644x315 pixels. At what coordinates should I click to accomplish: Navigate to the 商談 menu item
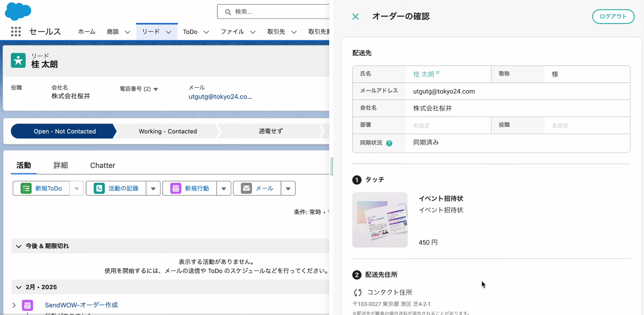pos(113,32)
